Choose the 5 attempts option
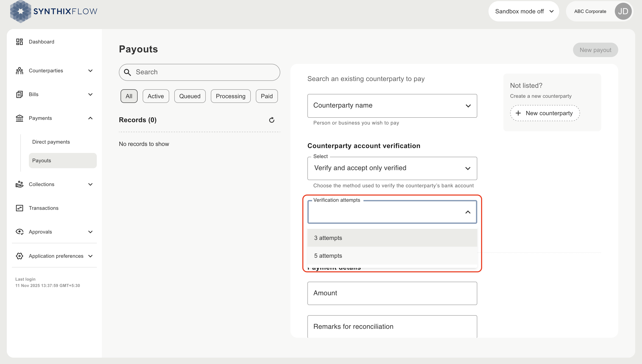This screenshot has width=642, height=364. click(392, 255)
